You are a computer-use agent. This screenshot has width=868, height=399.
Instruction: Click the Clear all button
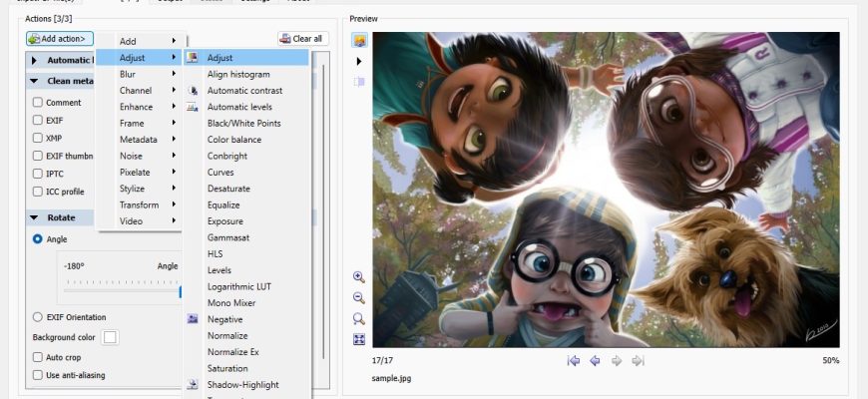[x=303, y=39]
